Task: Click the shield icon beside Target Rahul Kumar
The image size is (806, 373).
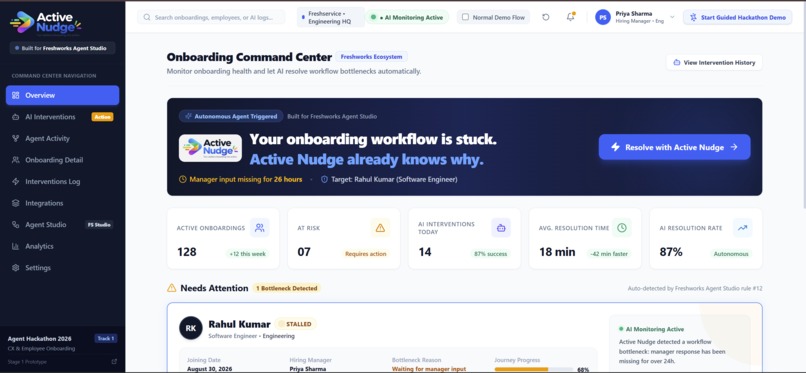Action: click(324, 179)
